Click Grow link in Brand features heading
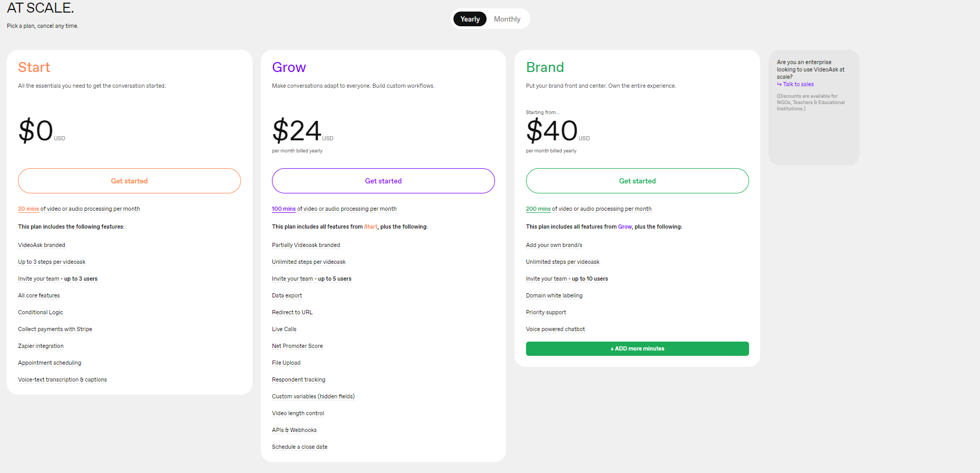This screenshot has width=980, height=473. 624,227
